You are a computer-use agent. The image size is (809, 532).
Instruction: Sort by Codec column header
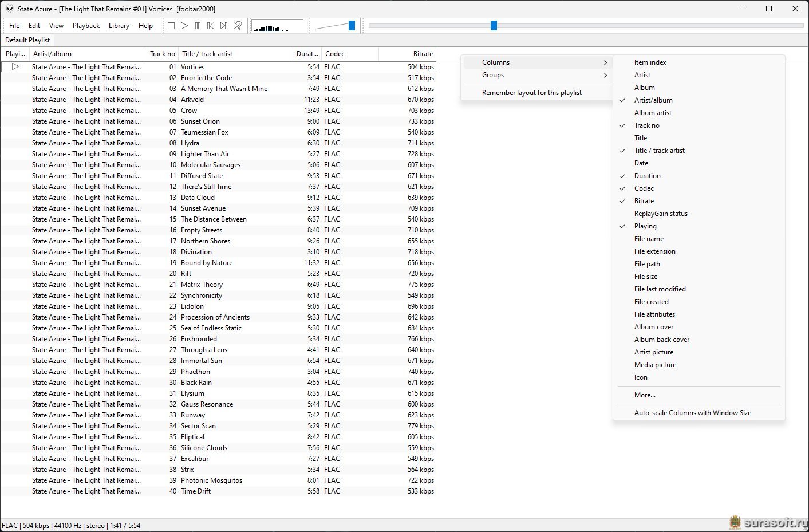click(350, 54)
